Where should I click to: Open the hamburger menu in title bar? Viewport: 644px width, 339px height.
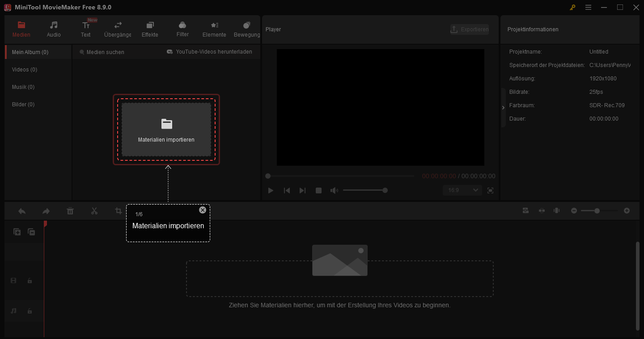(588, 7)
